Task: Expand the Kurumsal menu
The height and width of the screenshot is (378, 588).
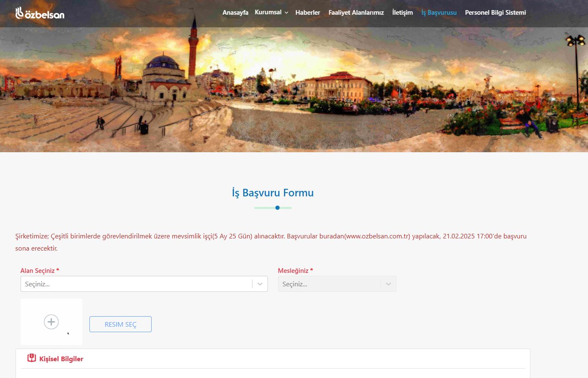Action: [271, 12]
